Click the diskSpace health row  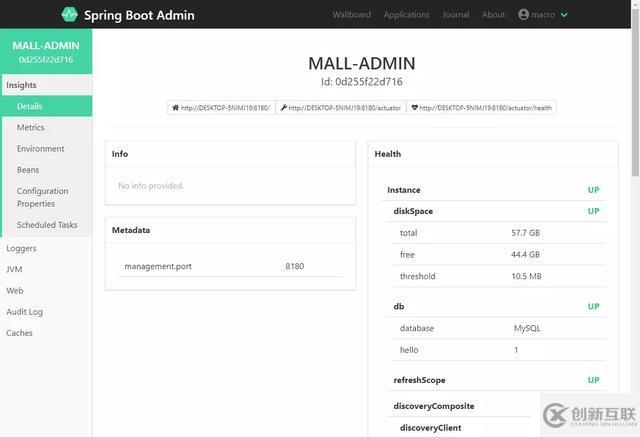496,211
